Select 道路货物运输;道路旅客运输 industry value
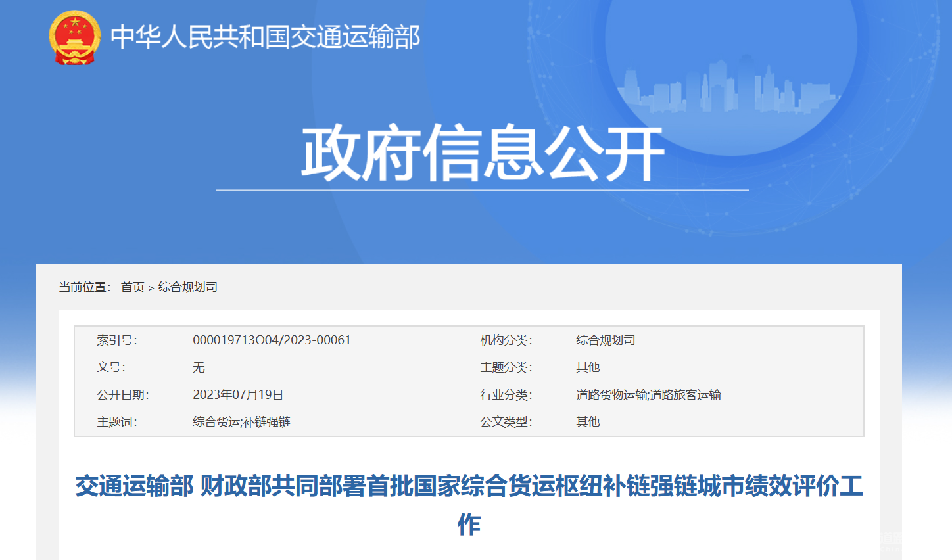The height and width of the screenshot is (560, 952). pos(648,395)
